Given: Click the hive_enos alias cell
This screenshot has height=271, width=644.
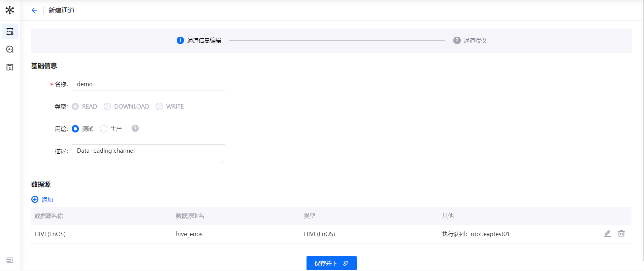Looking at the screenshot, I should (x=189, y=234).
